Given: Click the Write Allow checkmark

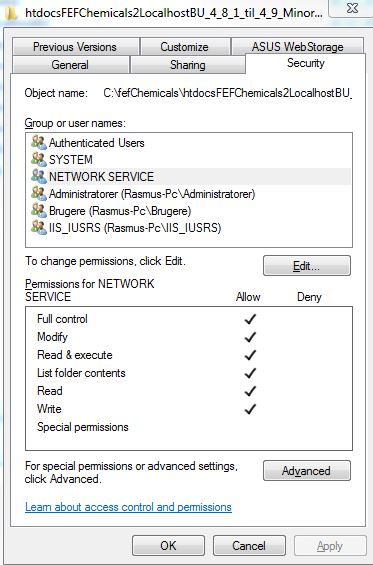Looking at the screenshot, I should click(x=250, y=409).
